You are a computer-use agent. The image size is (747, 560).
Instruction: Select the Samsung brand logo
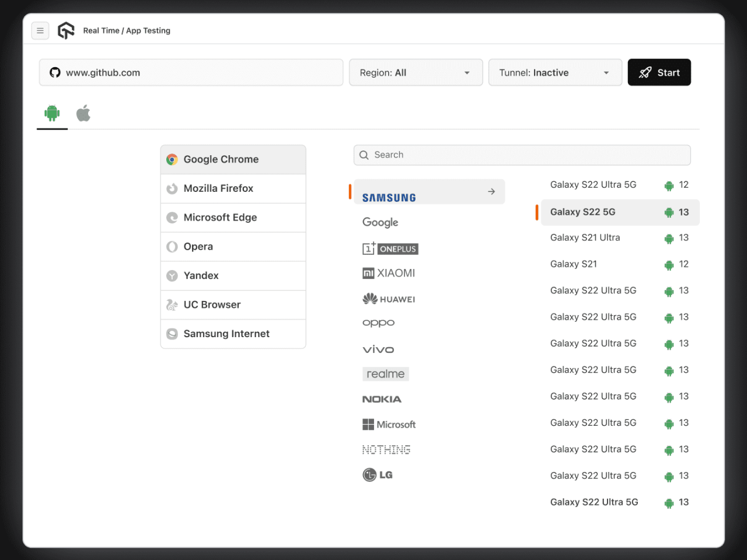pos(389,198)
